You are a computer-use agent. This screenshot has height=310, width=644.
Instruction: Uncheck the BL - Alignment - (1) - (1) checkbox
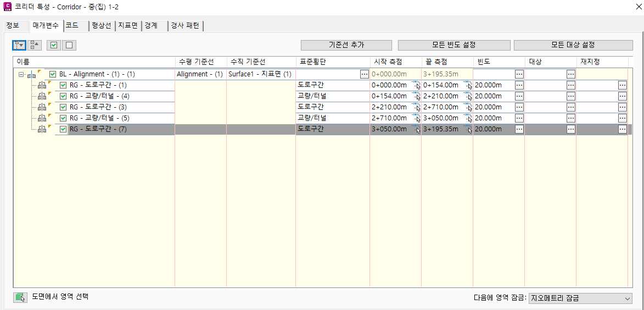[53, 74]
